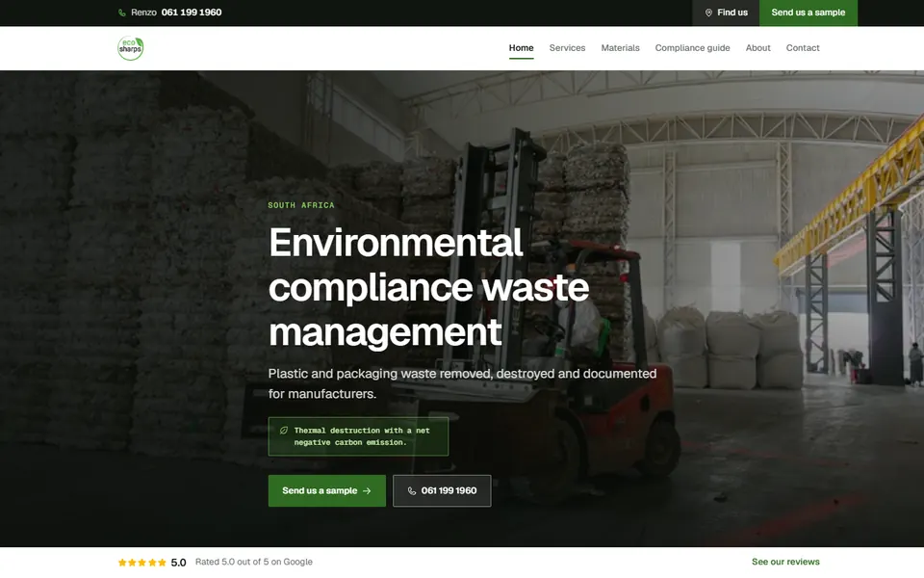Click the gold star rating icons
This screenshot has height=578, width=924.
click(x=142, y=562)
